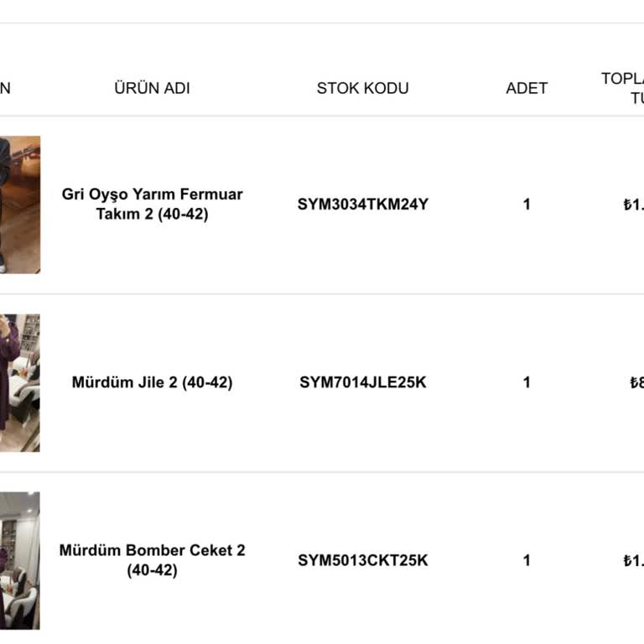
Task: Open the Gri Oyşo Yarım Fermuar Takım 2 product
Action: click(x=152, y=204)
